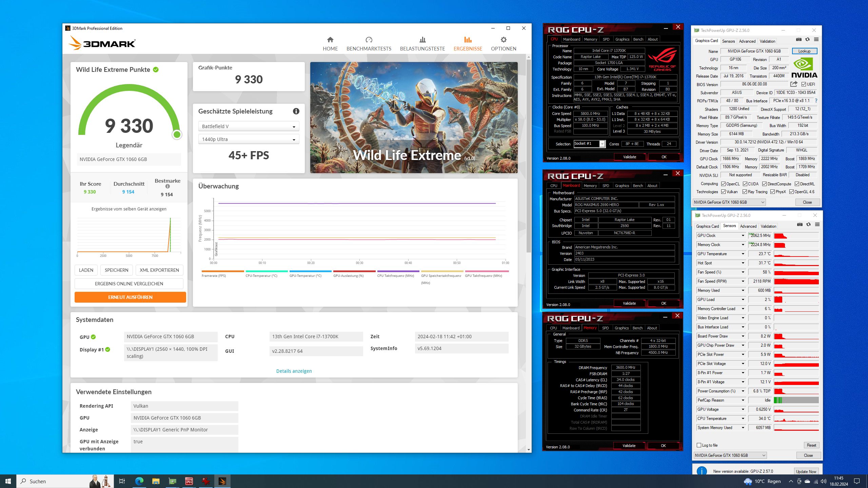Click BIOS export share icon in GPU-Z

click(794, 84)
